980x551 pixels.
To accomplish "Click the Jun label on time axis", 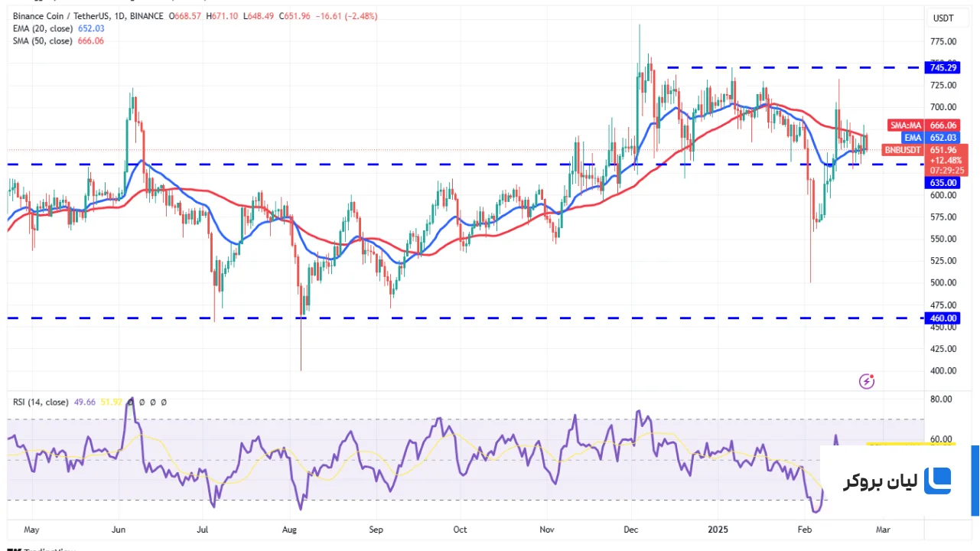I will [x=119, y=529].
